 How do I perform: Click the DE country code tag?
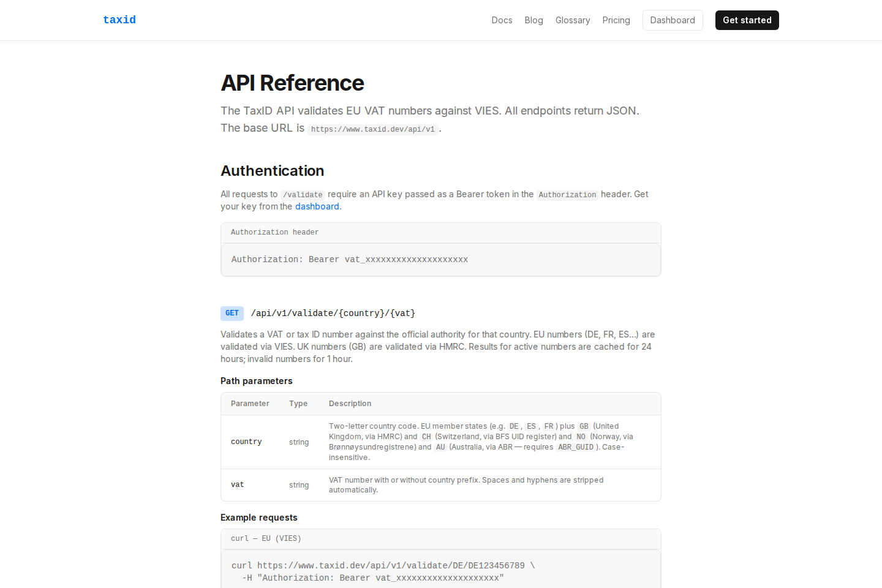pyautogui.click(x=514, y=426)
